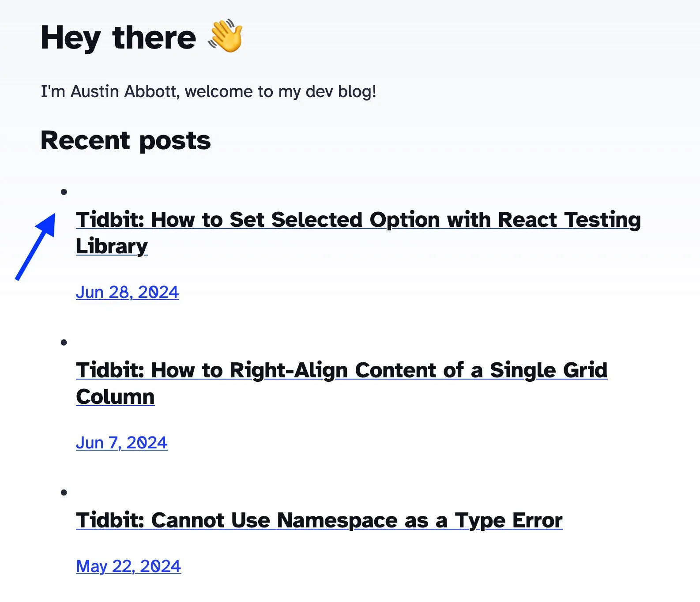Click the bullet above the Namespace Type Error post

click(x=64, y=493)
